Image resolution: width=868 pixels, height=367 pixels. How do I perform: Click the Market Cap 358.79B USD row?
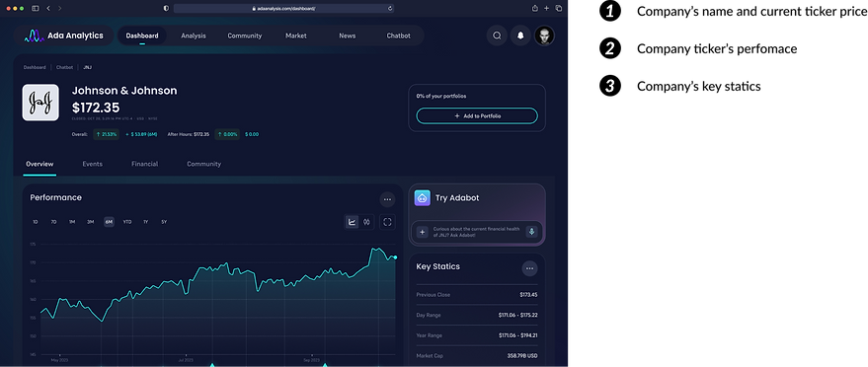pyautogui.click(x=477, y=356)
